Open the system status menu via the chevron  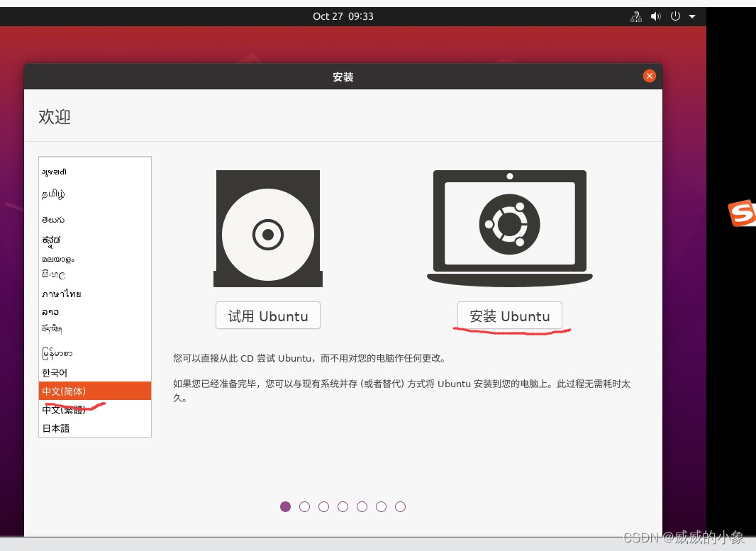point(693,16)
